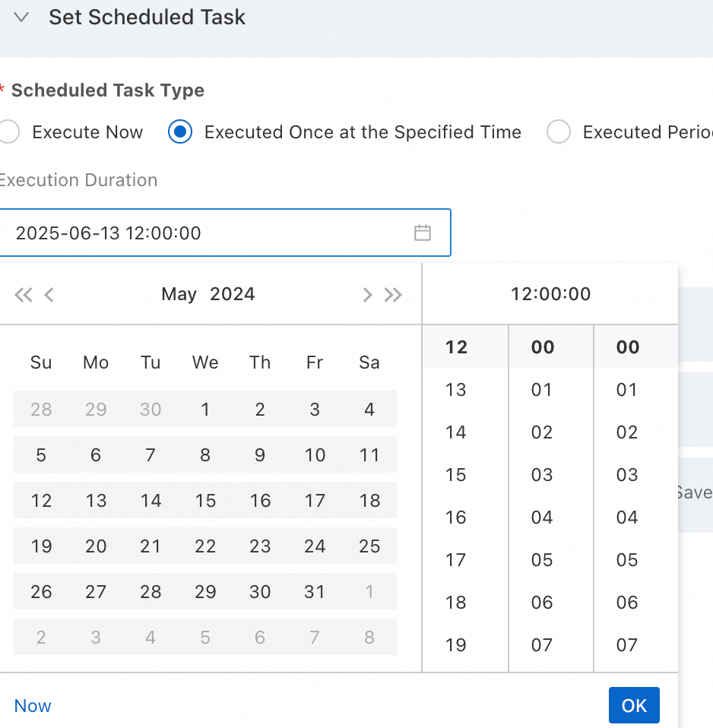Choose hour 15 in the time list
713x728 pixels.
point(455,475)
